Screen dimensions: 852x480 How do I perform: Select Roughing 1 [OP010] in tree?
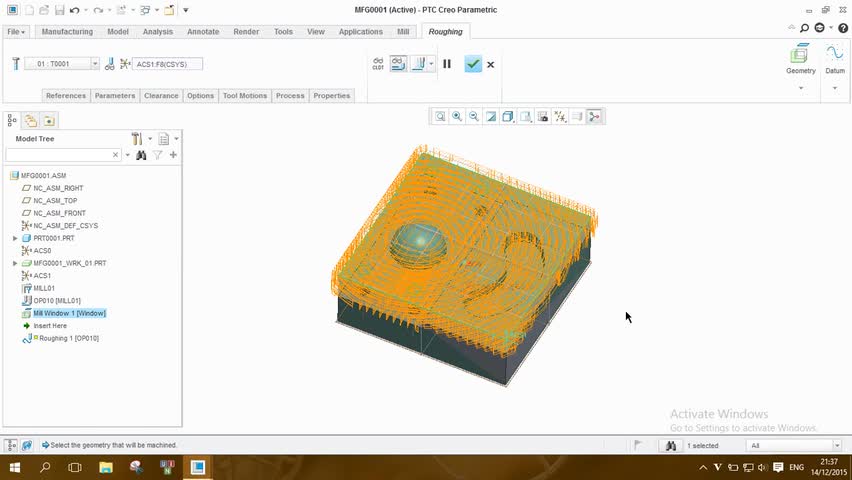point(68,338)
